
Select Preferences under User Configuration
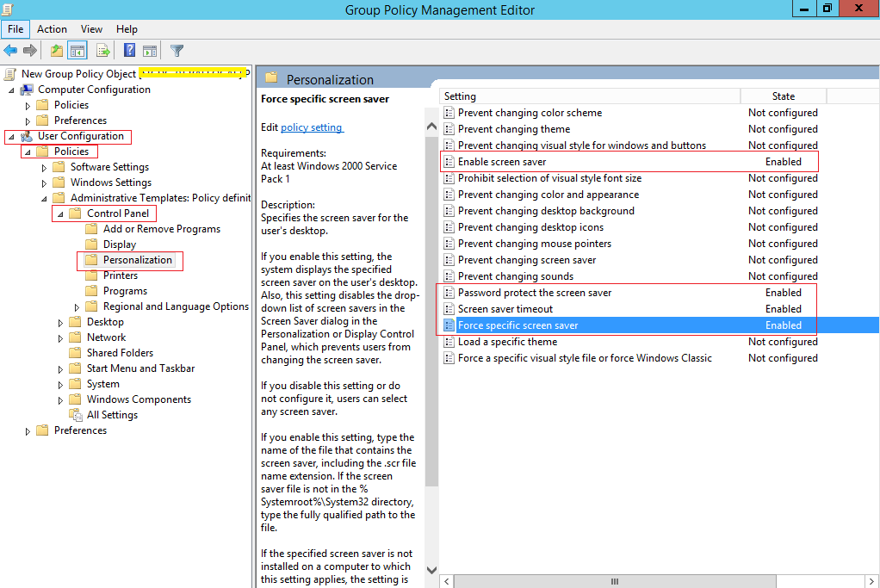click(x=80, y=430)
